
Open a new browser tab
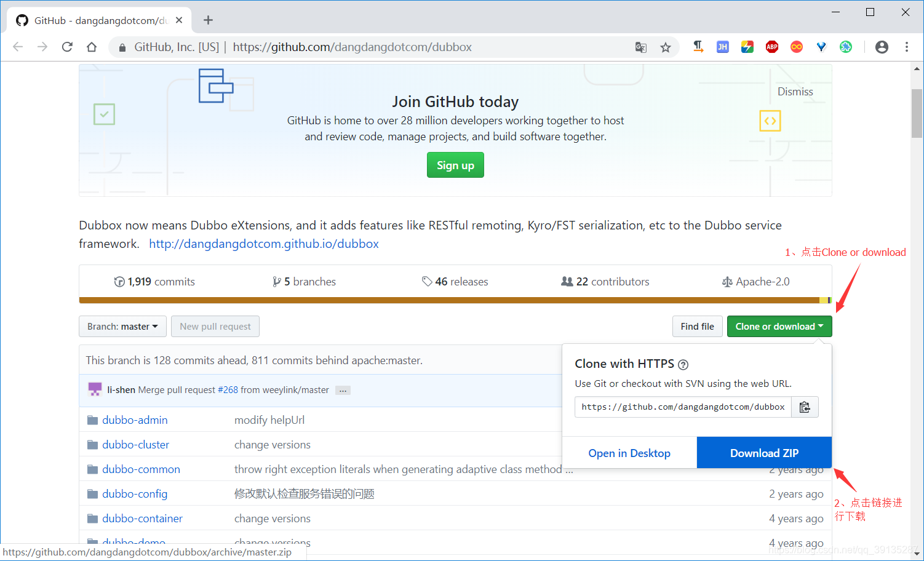(x=208, y=20)
